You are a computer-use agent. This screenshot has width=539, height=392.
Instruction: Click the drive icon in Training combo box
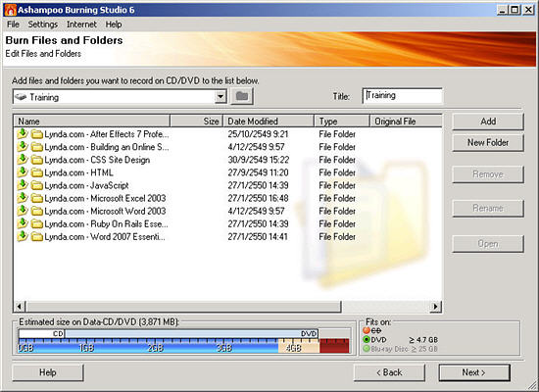(x=21, y=97)
